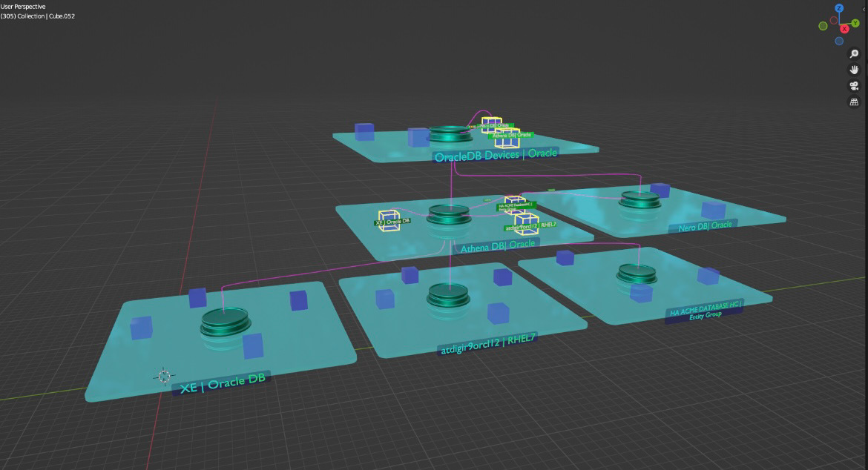Click the small green 'Athena DB| Oracle' tag
Viewport: 868px width, 470px height.
pyautogui.click(x=512, y=135)
